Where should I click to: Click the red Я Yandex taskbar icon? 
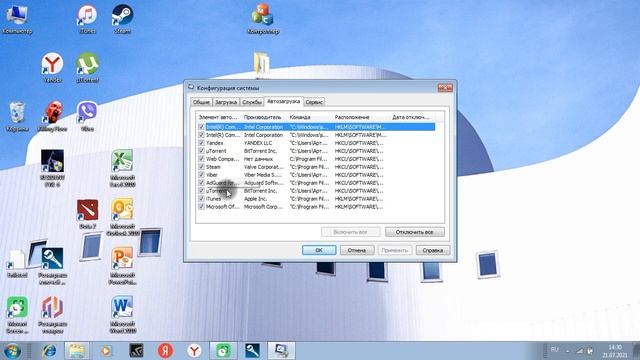(x=165, y=351)
